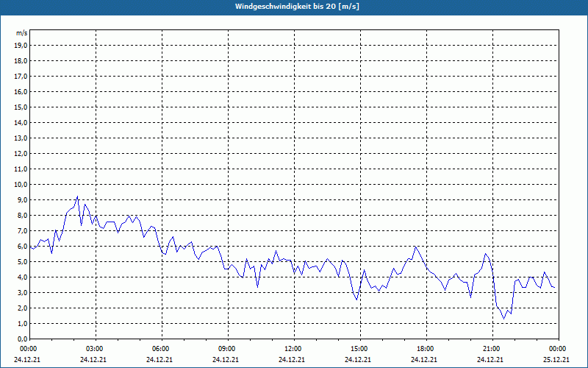Click the 9,0 y-axis value
Image resolution: width=588 pixels, height=368 pixels.
tap(23, 199)
